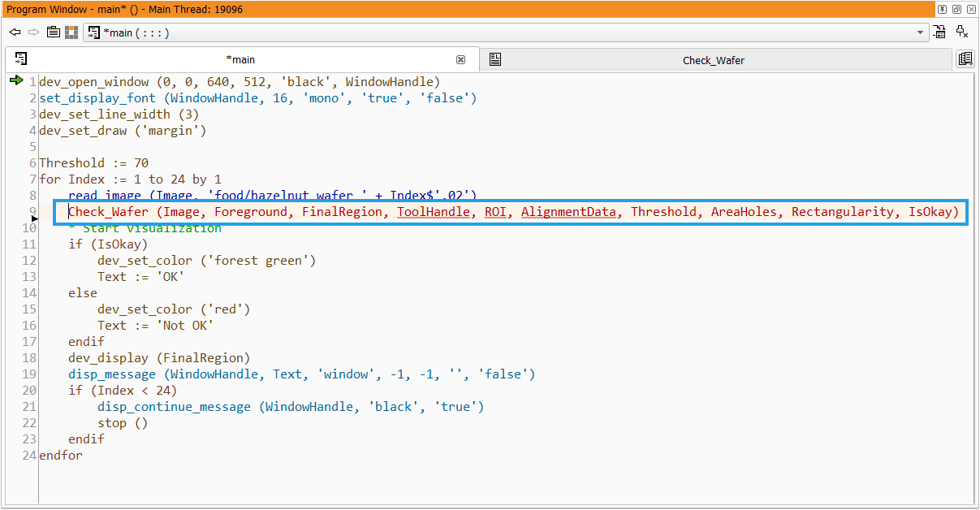The height and width of the screenshot is (510, 980).
Task: Click the colored grid toolbar icon
Action: click(x=71, y=32)
